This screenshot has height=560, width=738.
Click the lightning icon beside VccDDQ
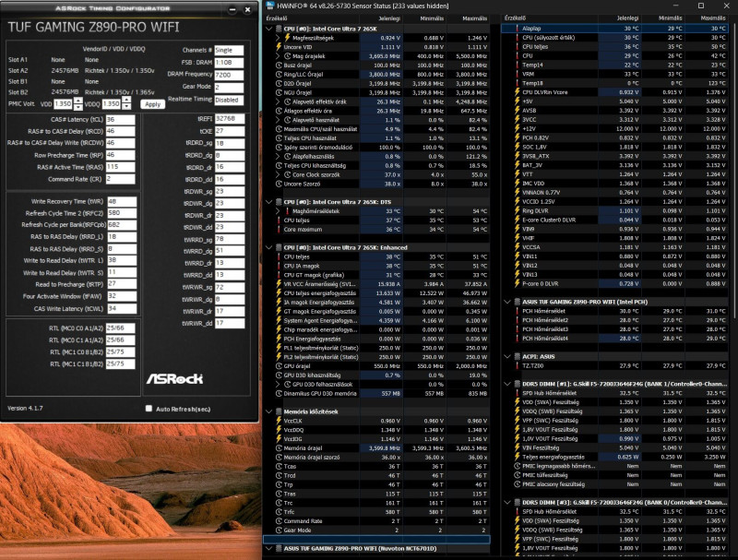pos(279,430)
